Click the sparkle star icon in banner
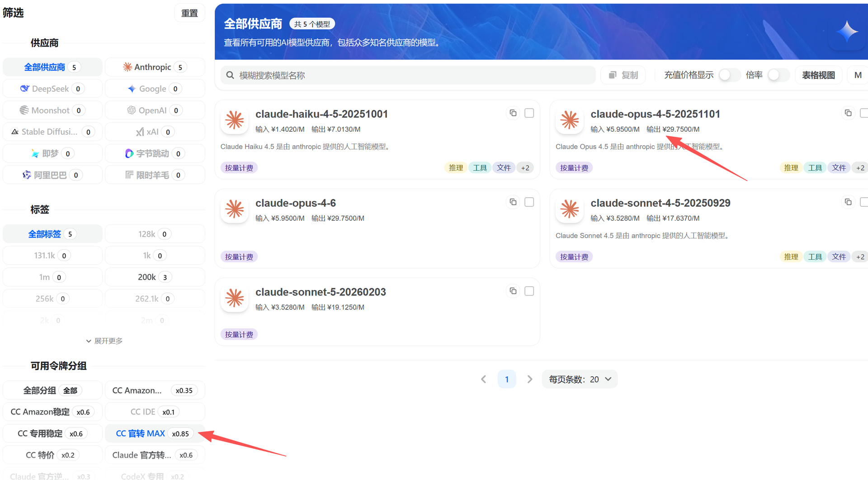The width and height of the screenshot is (868, 480). [x=847, y=32]
